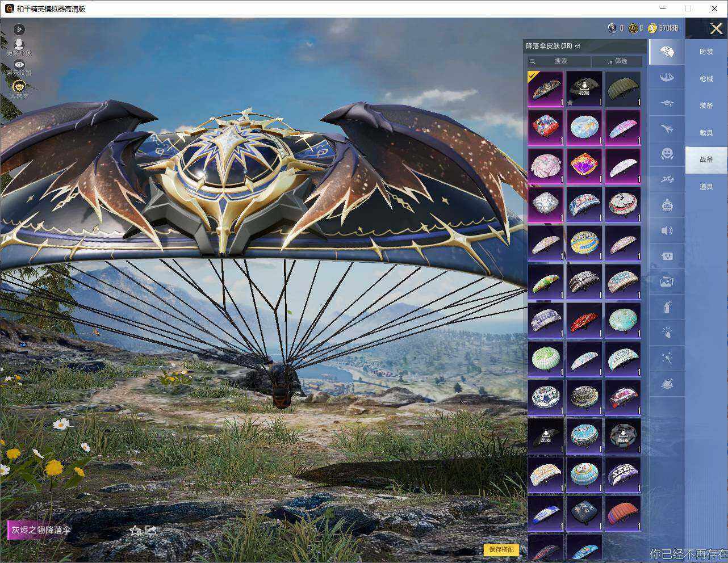Click the gold coin currency icon
Screen dimensions: 728x563
pos(652,28)
